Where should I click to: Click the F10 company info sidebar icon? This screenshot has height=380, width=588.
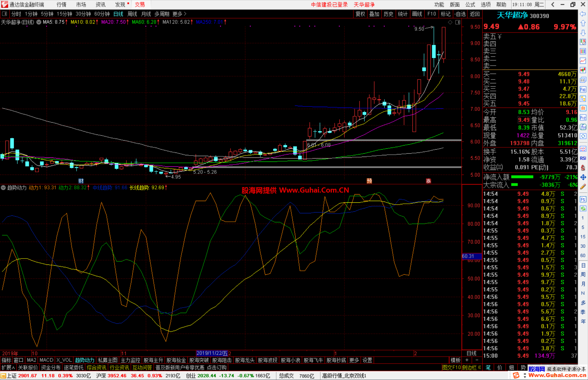coord(583,89)
